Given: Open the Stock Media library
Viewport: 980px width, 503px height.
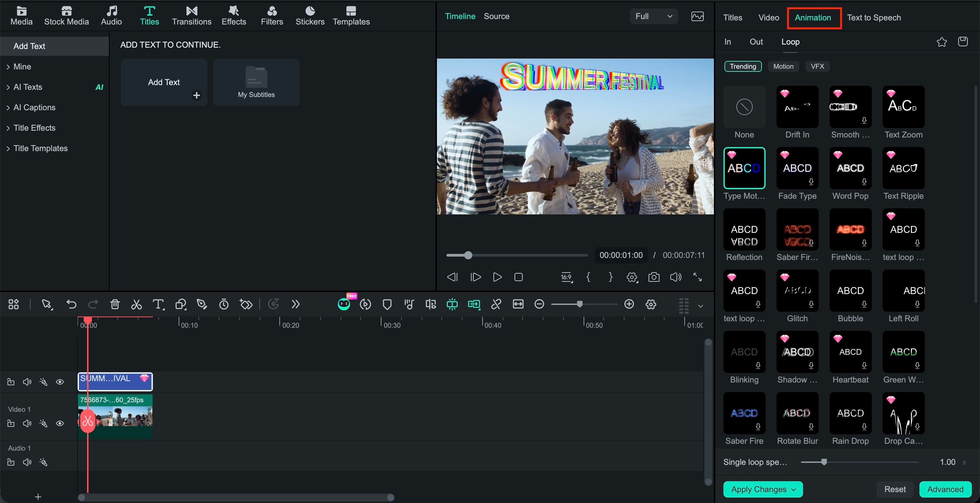Looking at the screenshot, I should 66,16.
